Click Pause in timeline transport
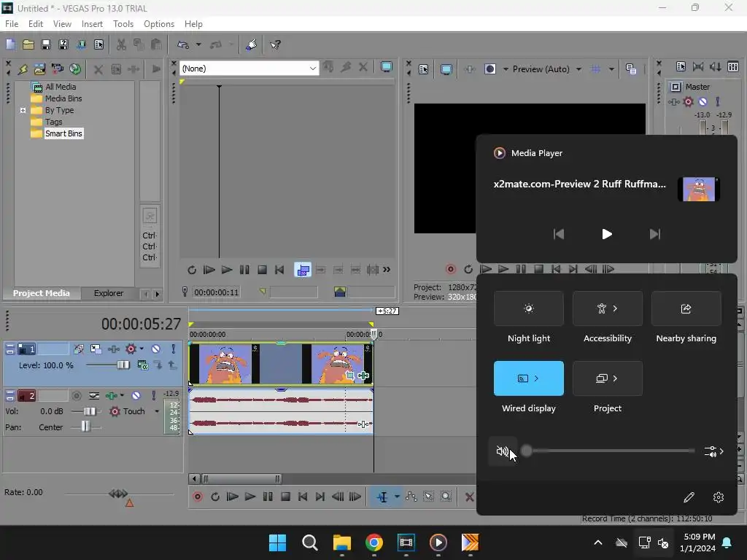Viewport: 747px width, 560px height. coord(268,497)
